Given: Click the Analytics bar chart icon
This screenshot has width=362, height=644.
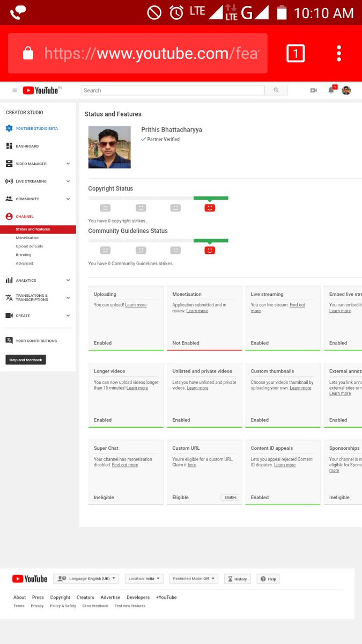Looking at the screenshot, I should (9, 280).
